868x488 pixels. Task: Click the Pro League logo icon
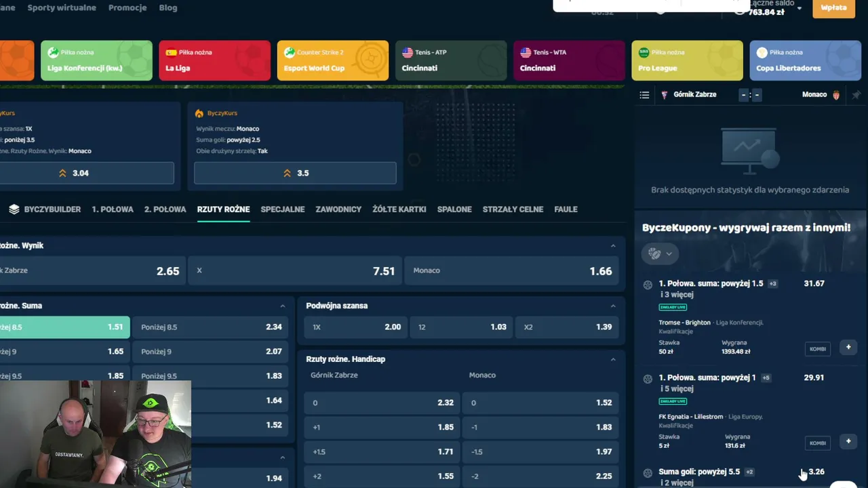coord(644,52)
